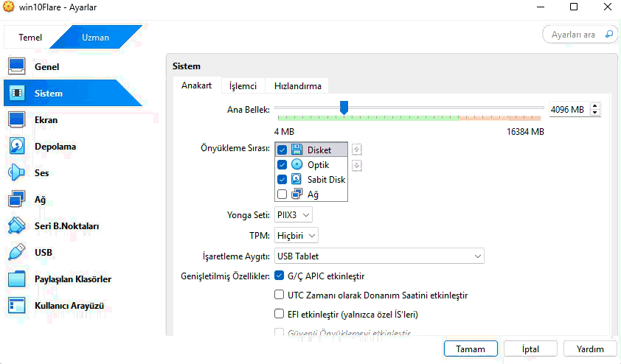Screen dimensions: 621x364
Task: Enable UTC Zamanı Donanım Saatini checkbox
Action: pos(280,295)
